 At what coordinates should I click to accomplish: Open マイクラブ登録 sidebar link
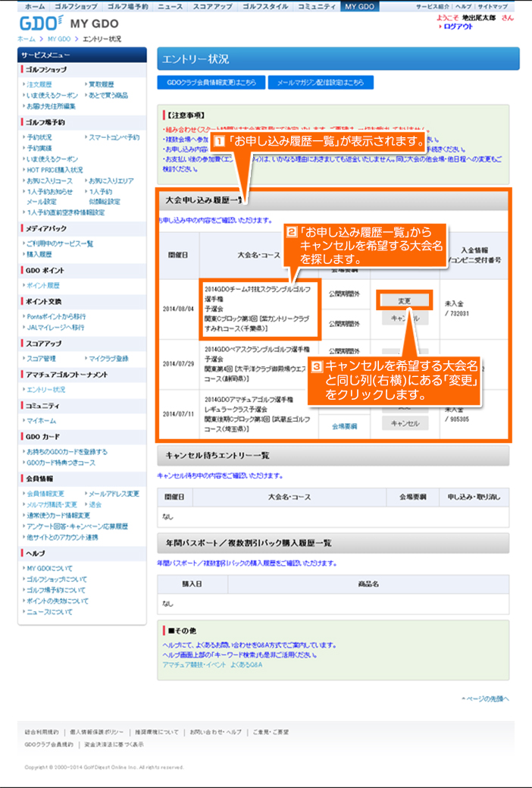(x=108, y=358)
